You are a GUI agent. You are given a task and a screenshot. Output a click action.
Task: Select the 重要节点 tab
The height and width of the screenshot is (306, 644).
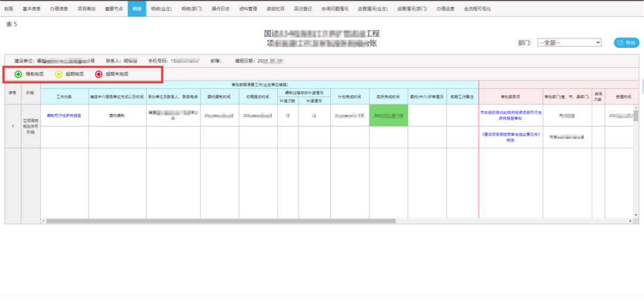point(113,8)
